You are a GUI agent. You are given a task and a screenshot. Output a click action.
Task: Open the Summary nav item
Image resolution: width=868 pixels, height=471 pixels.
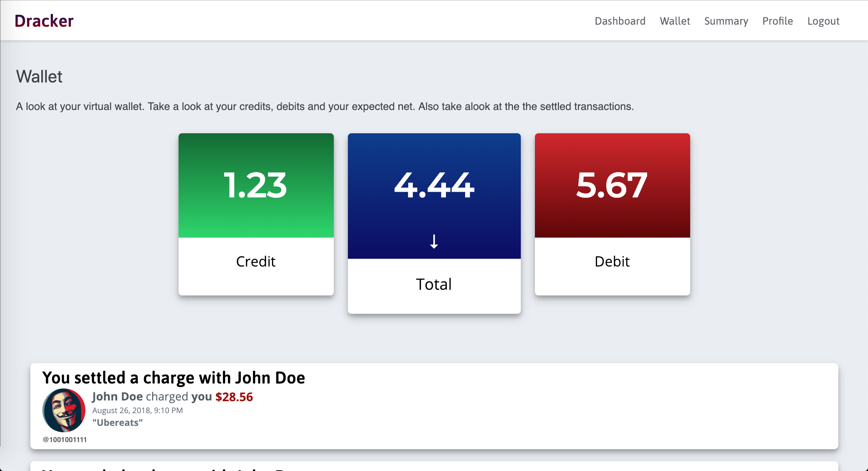pos(726,21)
